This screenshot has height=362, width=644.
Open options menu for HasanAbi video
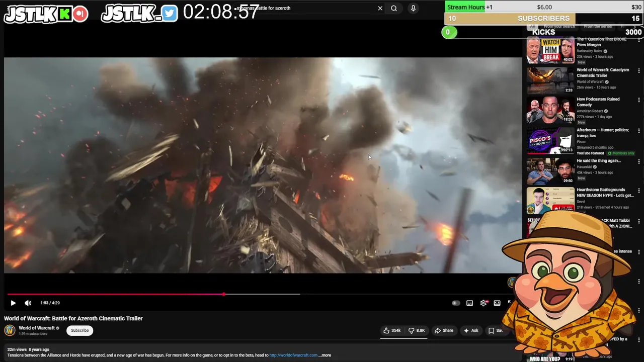click(x=639, y=161)
